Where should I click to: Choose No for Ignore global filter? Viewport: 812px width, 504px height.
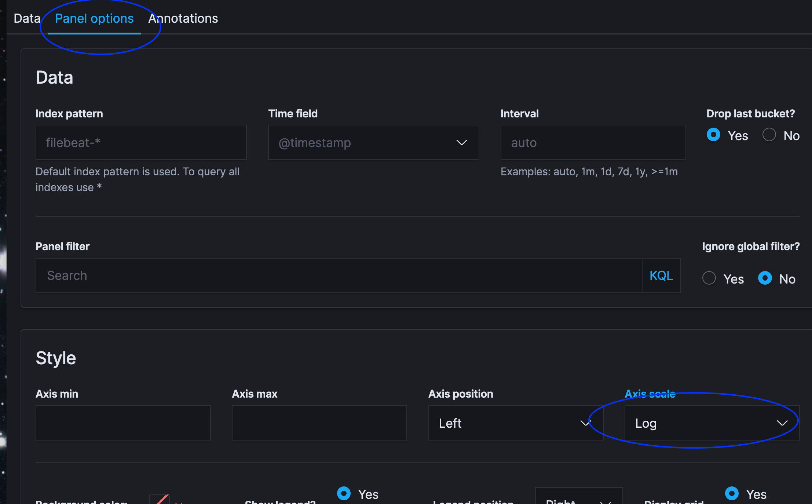(x=765, y=278)
